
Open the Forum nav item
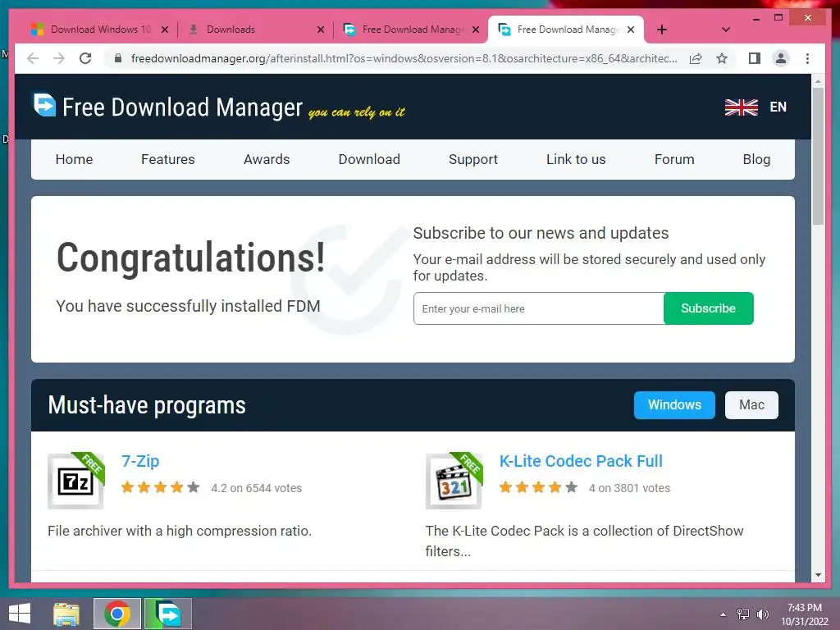(674, 159)
